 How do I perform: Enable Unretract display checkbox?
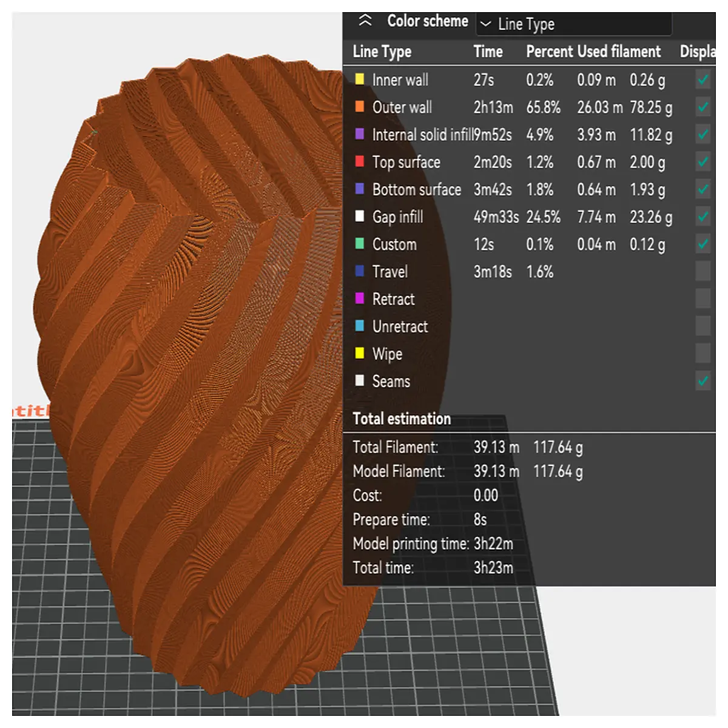703,326
